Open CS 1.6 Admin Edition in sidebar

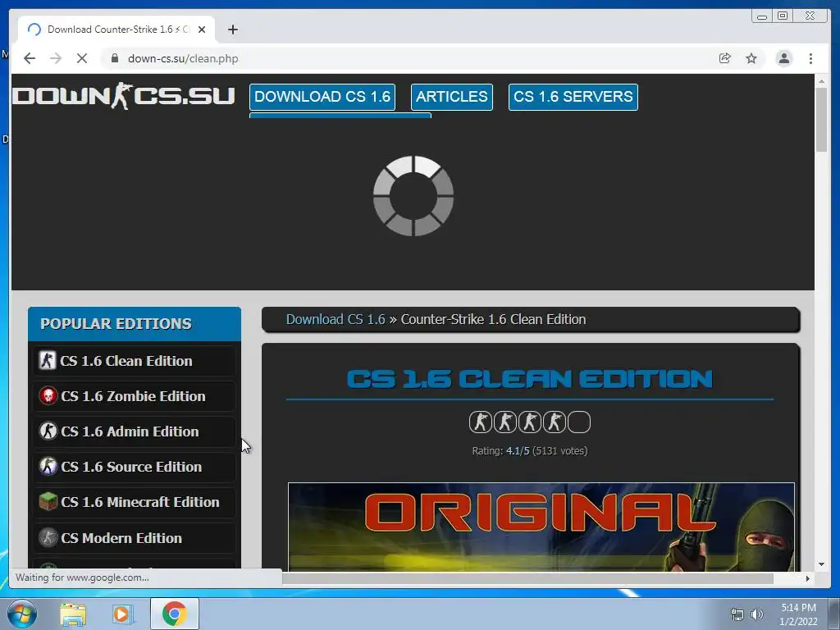click(134, 431)
